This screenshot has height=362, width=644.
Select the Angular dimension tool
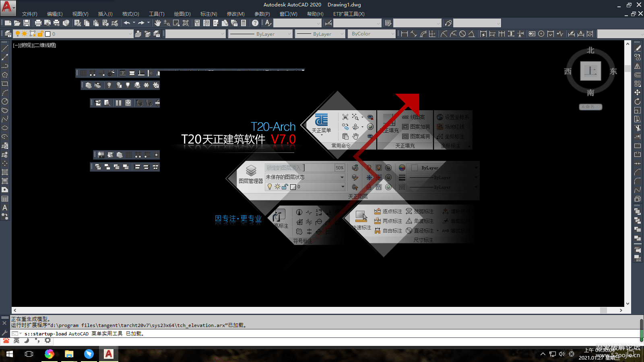(472, 34)
